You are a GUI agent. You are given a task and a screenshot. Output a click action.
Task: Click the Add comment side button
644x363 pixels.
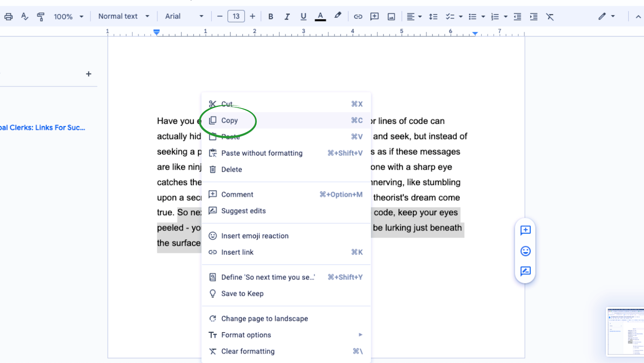[525, 230]
